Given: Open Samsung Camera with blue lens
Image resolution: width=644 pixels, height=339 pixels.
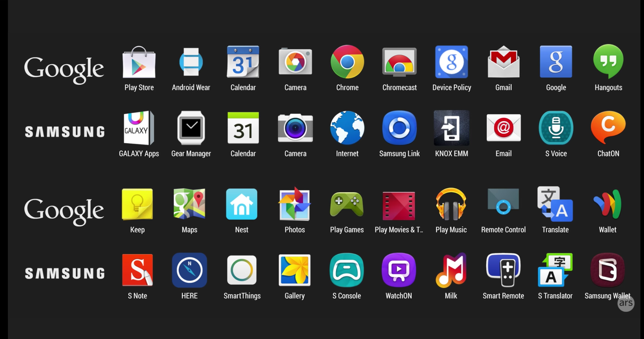Looking at the screenshot, I should tap(295, 128).
